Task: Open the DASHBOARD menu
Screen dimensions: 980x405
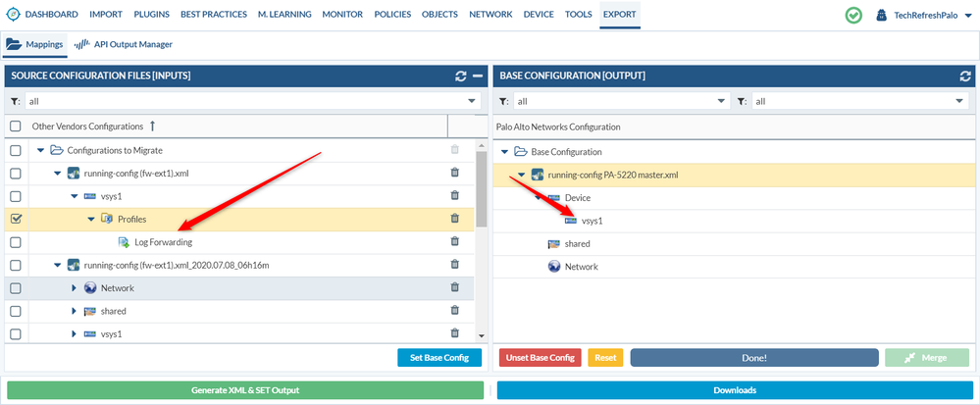Action: 51,14
